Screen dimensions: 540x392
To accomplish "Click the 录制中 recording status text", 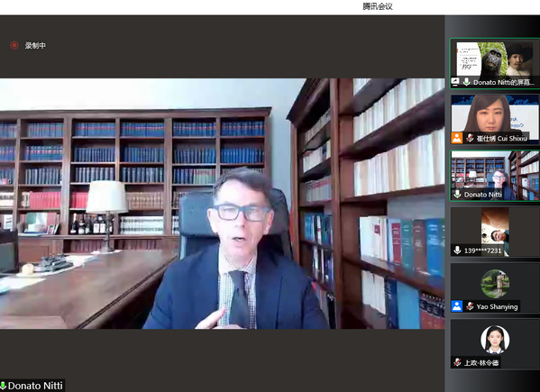I will 35,45.
